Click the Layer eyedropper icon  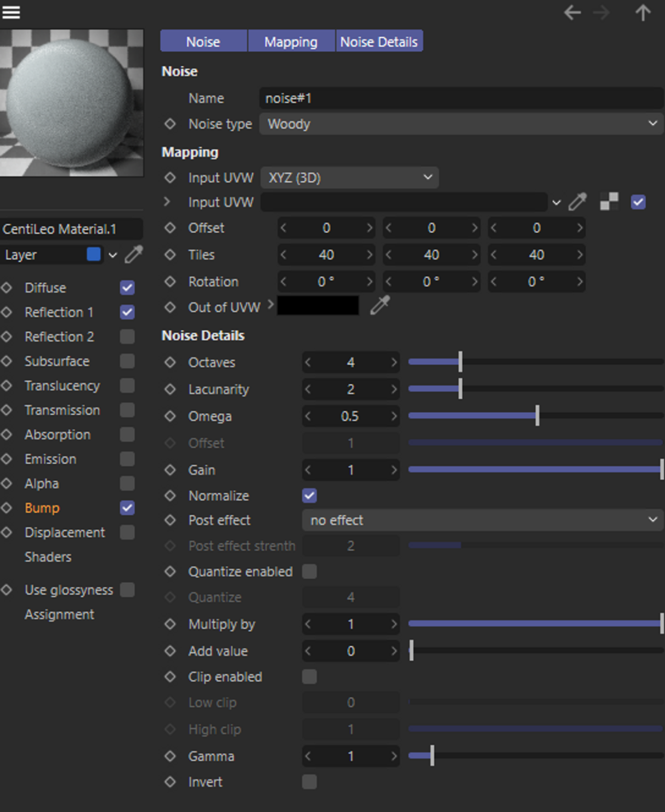coord(134,255)
